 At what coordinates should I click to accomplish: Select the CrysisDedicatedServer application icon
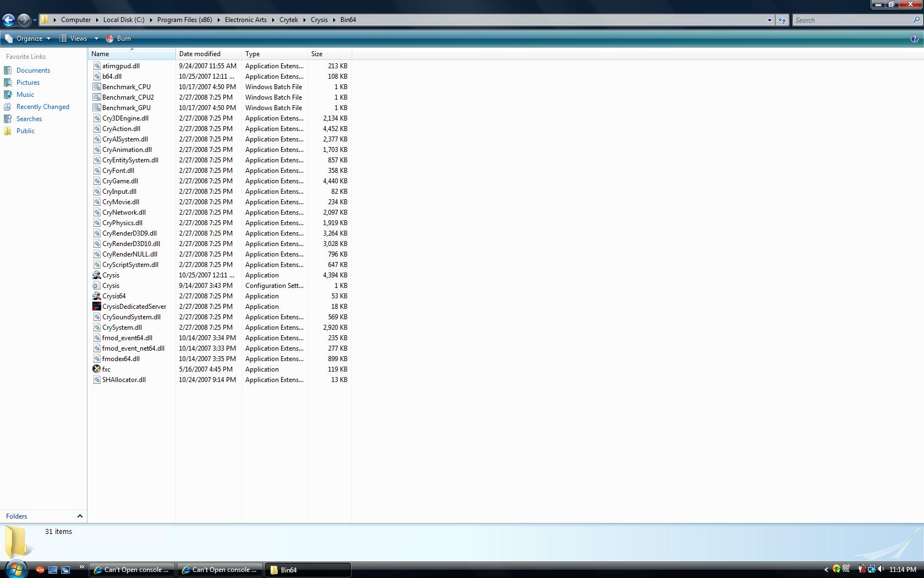coord(97,307)
